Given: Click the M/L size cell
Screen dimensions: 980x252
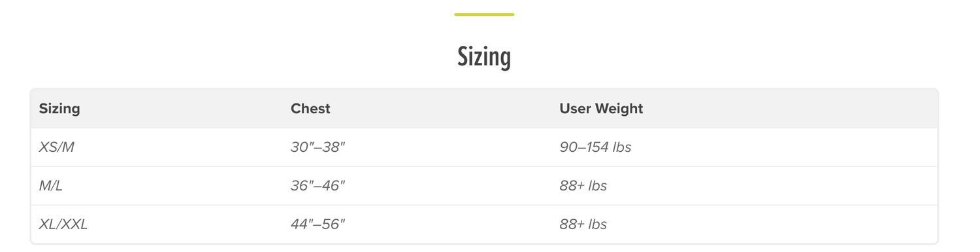Looking at the screenshot, I should [51, 186].
